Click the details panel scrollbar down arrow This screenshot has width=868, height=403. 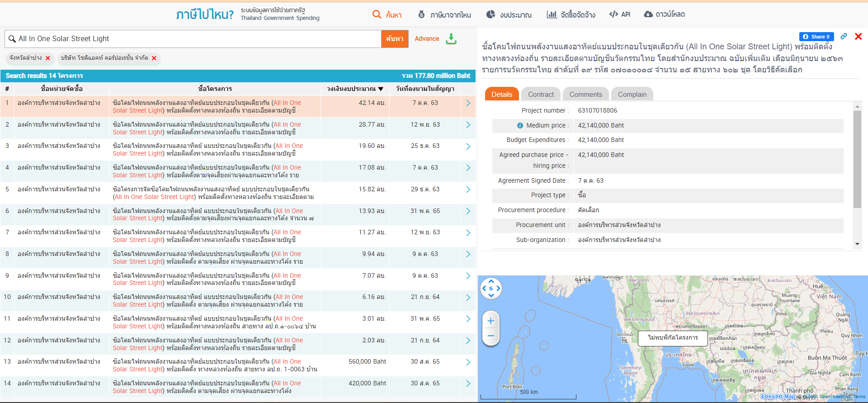coord(857,244)
